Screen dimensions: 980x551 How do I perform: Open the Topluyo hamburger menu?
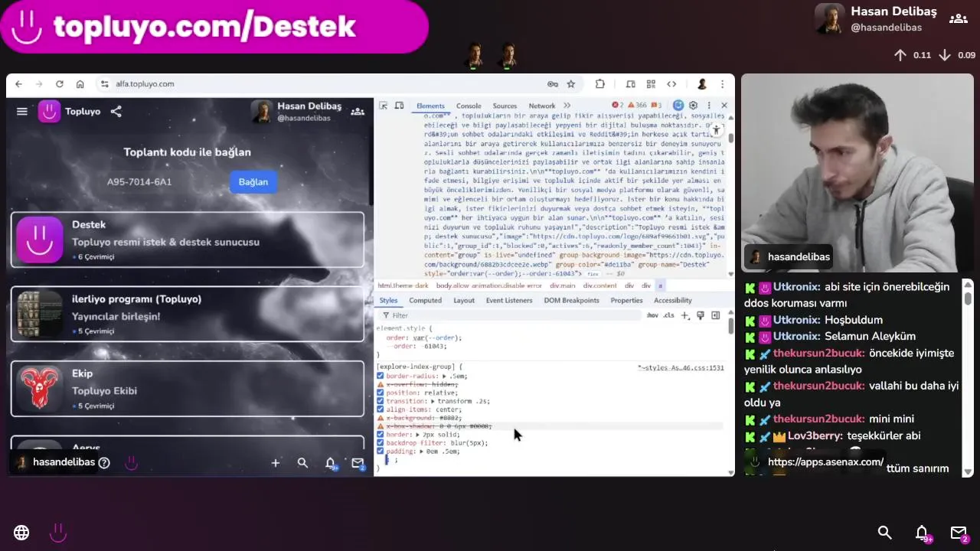point(22,112)
